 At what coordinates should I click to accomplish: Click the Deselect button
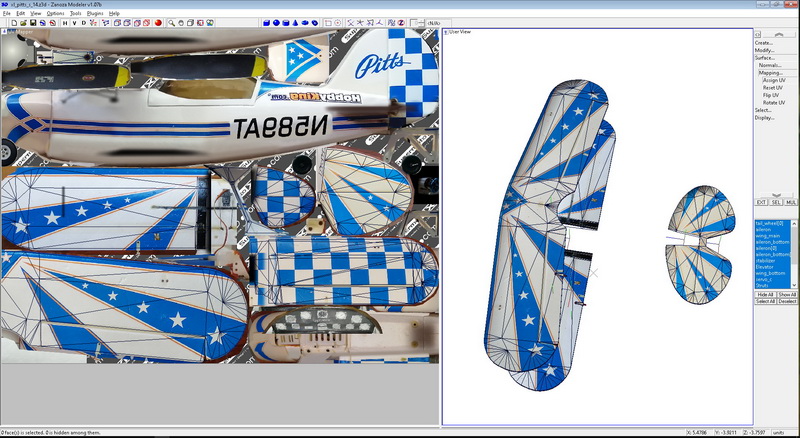[787, 301]
